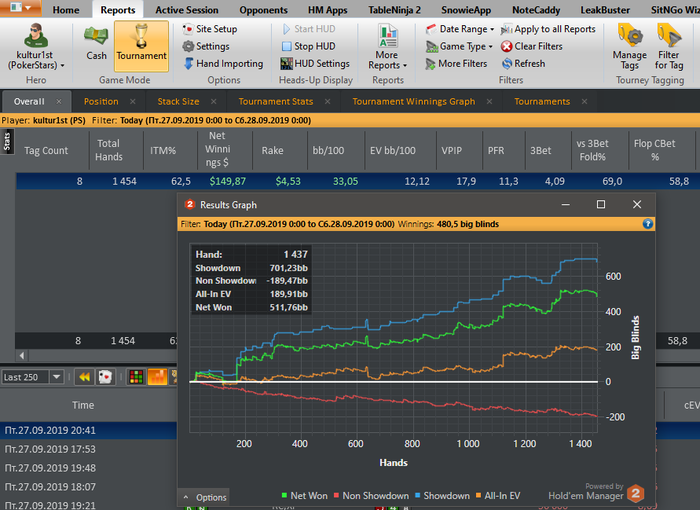
Task: Click the orange bar chart graph icon
Action: coord(157,377)
